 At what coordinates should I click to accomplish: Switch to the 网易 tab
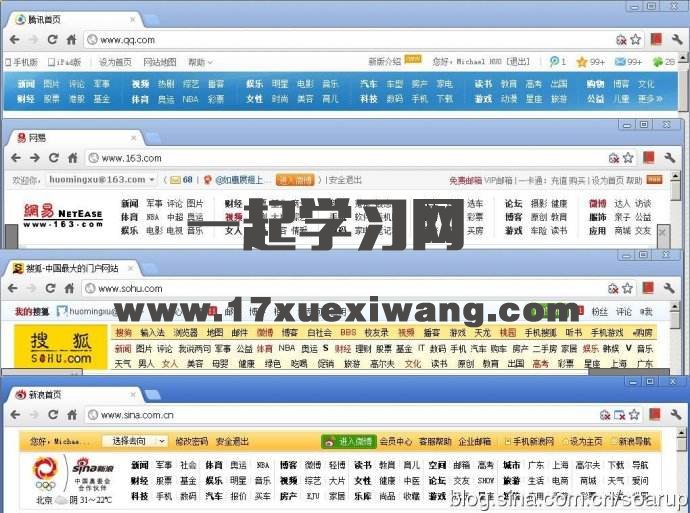pyautogui.click(x=73, y=138)
